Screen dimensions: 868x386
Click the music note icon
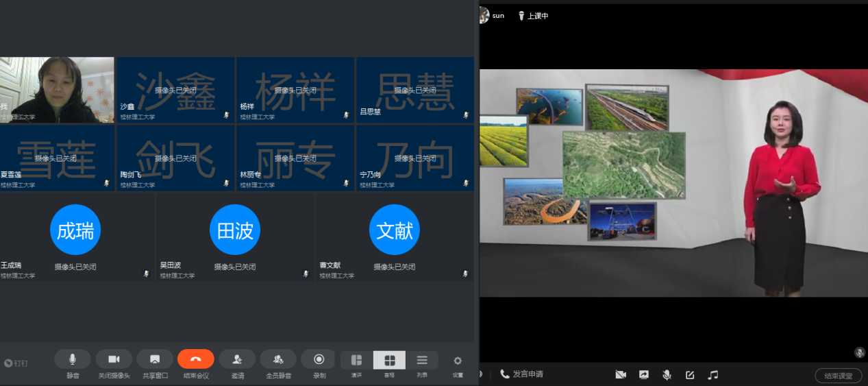tap(713, 374)
